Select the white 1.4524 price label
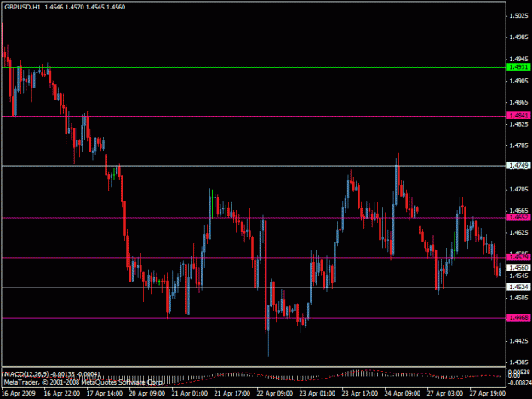This screenshot has height=399, width=532. point(518,288)
